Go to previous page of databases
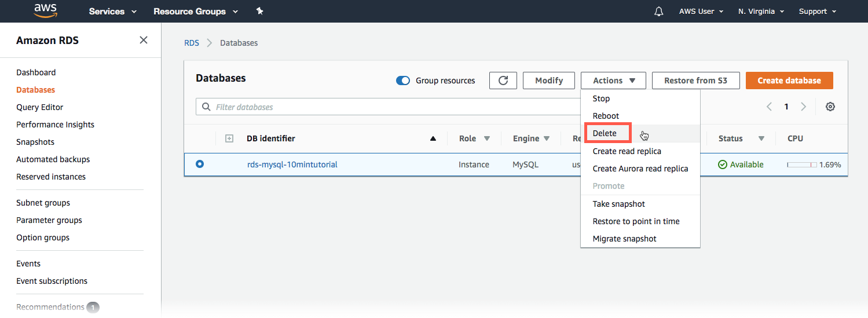The image size is (868, 318). [770, 107]
